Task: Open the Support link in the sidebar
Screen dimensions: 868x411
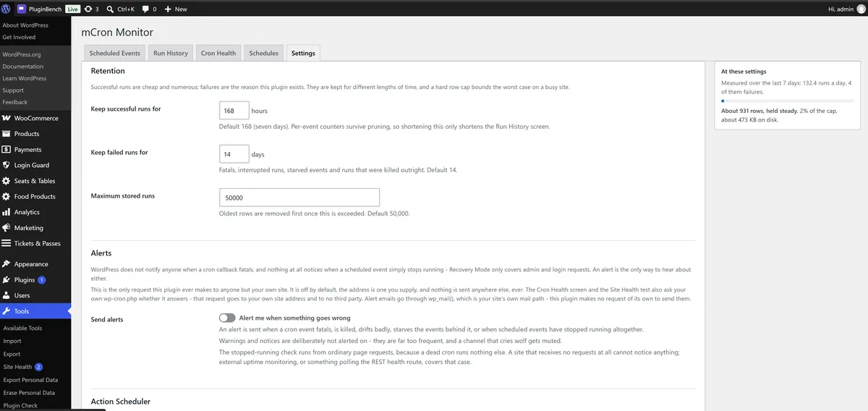Action: (x=13, y=90)
